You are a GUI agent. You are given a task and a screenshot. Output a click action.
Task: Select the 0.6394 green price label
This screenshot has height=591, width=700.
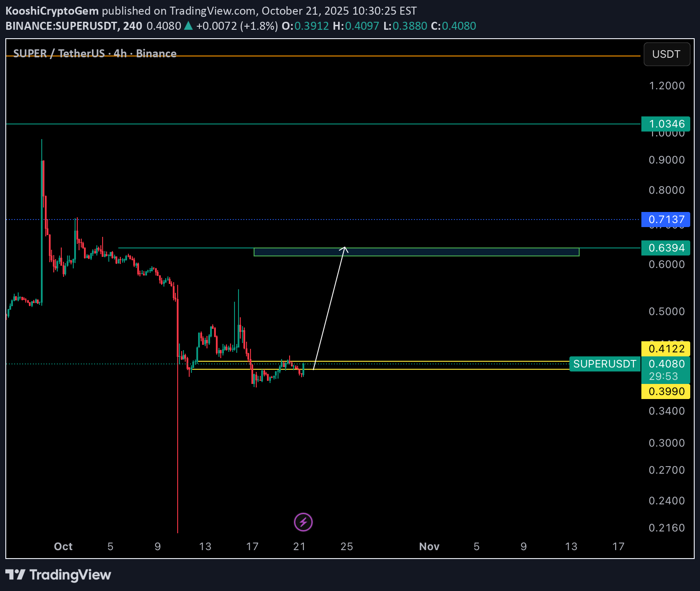[x=665, y=248]
